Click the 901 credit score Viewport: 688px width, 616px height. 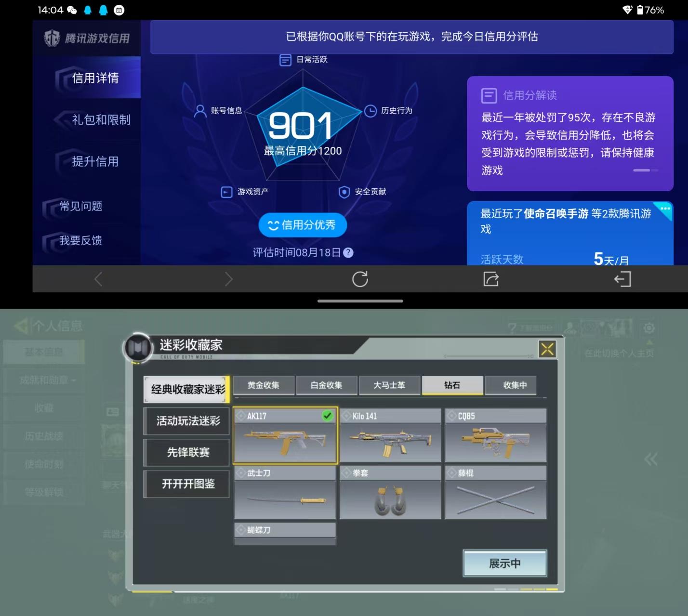pyautogui.click(x=301, y=126)
